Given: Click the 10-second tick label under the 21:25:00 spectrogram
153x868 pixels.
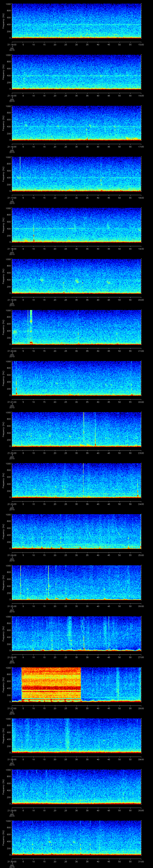Looking at the screenshot, I should (x=33, y=606).
